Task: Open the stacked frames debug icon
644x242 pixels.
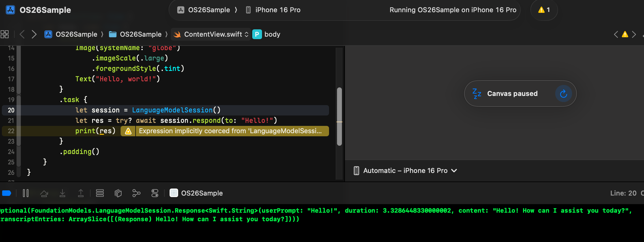Action: 100,193
